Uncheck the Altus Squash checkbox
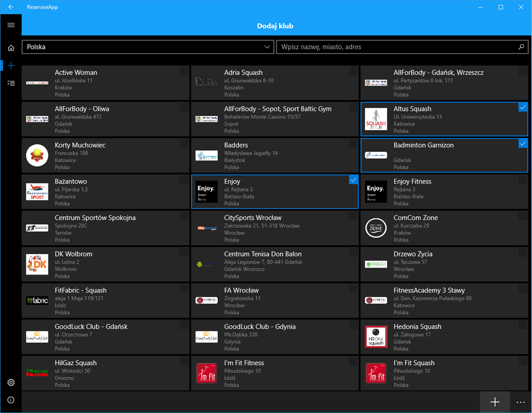The height and width of the screenshot is (413, 532). pyautogui.click(x=523, y=107)
